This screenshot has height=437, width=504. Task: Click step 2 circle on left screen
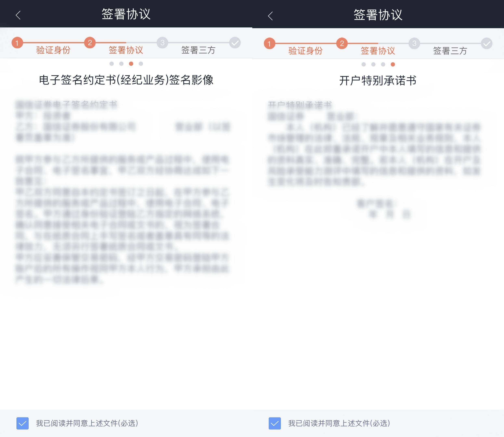[90, 43]
